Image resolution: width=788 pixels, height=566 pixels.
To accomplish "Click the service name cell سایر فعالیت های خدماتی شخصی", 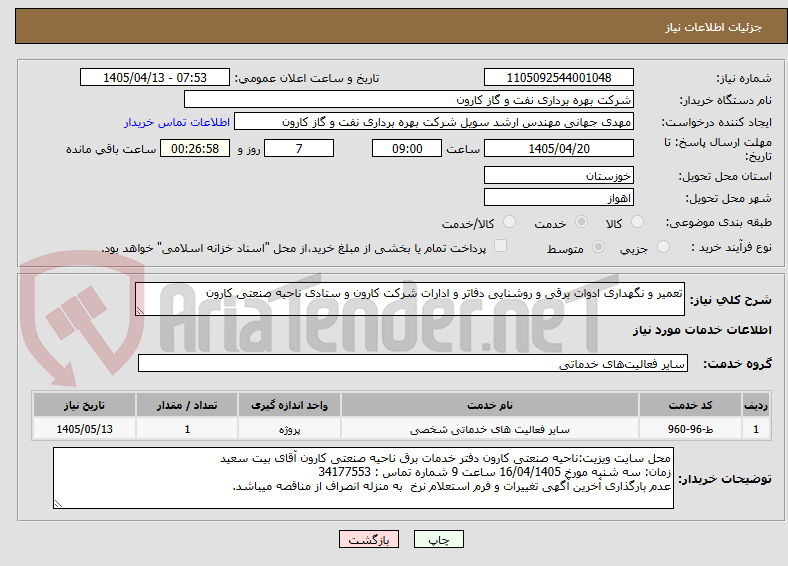I will click(489, 429).
